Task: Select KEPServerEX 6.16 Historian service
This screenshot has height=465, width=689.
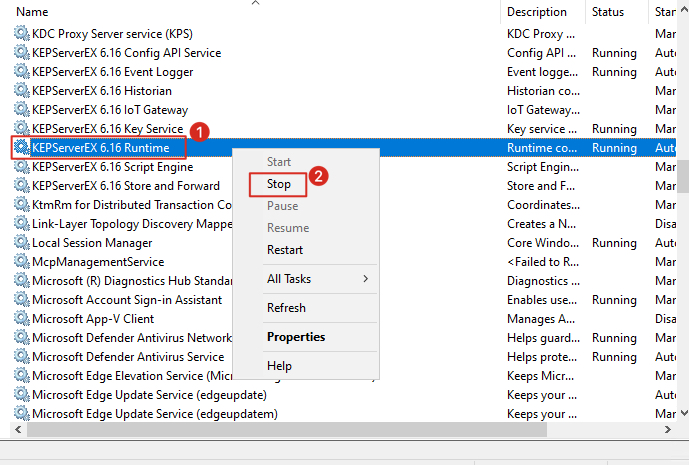Action: pyautogui.click(x=343, y=90)
